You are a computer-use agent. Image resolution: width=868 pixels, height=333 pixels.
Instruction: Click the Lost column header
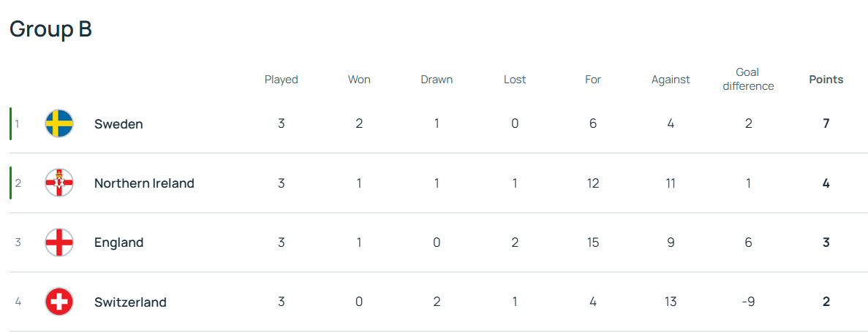(515, 80)
